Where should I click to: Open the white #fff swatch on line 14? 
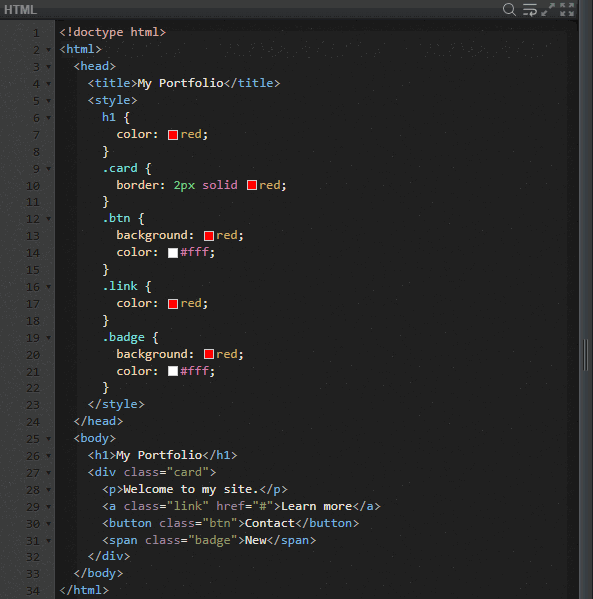(173, 253)
